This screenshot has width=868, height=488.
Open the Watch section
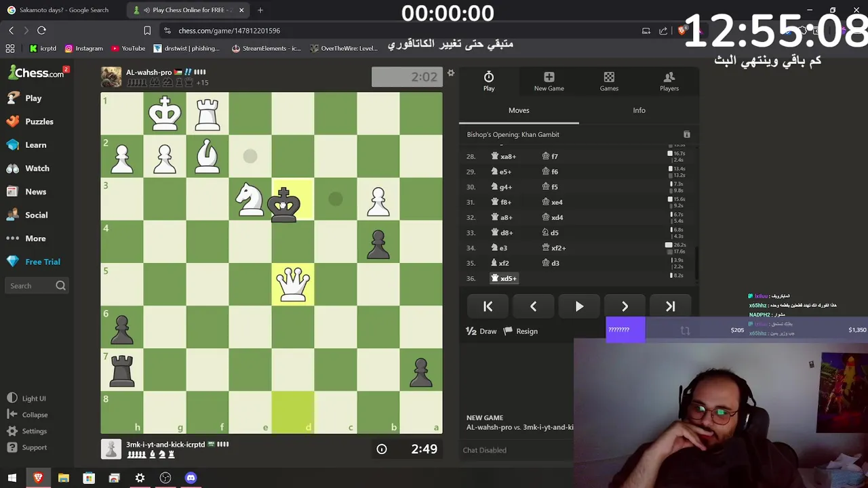coord(28,168)
